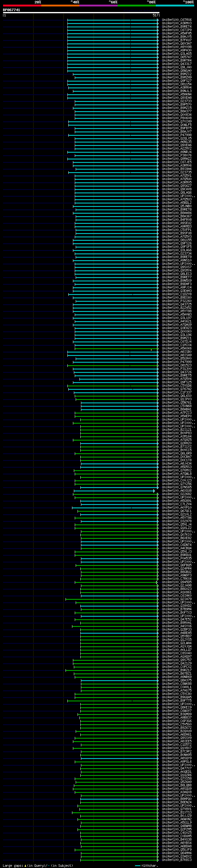Screen dimensions: 197x868
Task: Click the red 20% identity legend segment
Action: pos(22,6)
